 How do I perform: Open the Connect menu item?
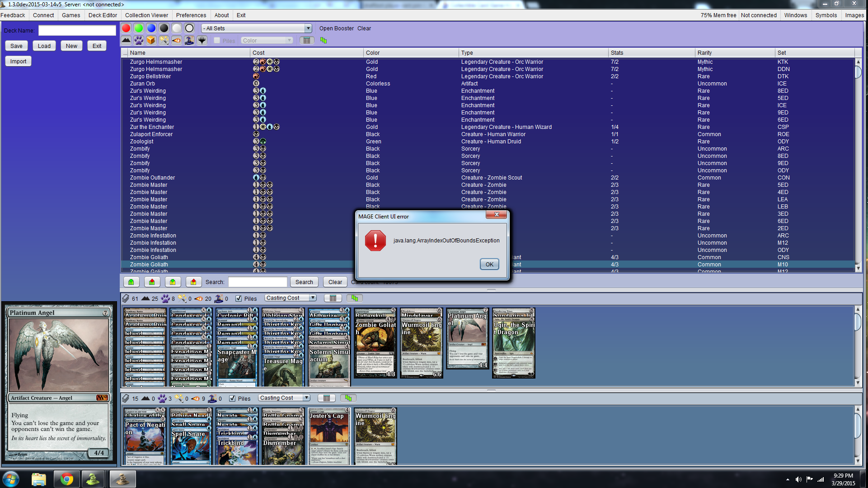pyautogui.click(x=43, y=15)
